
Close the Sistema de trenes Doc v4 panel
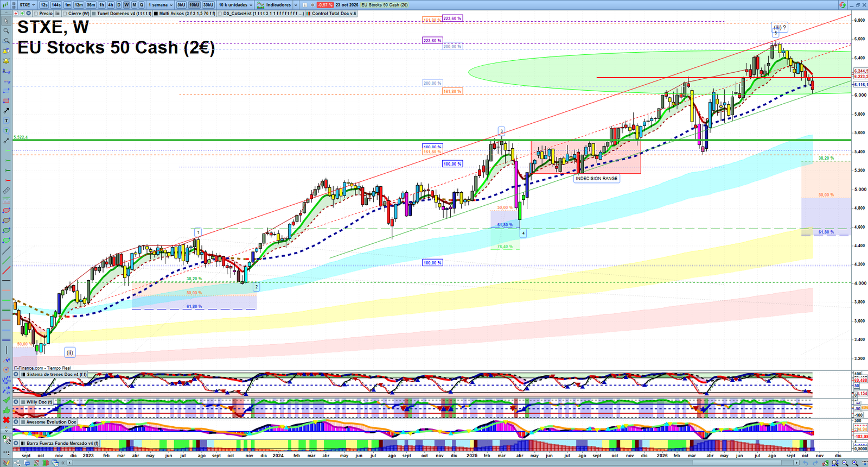[16, 374]
